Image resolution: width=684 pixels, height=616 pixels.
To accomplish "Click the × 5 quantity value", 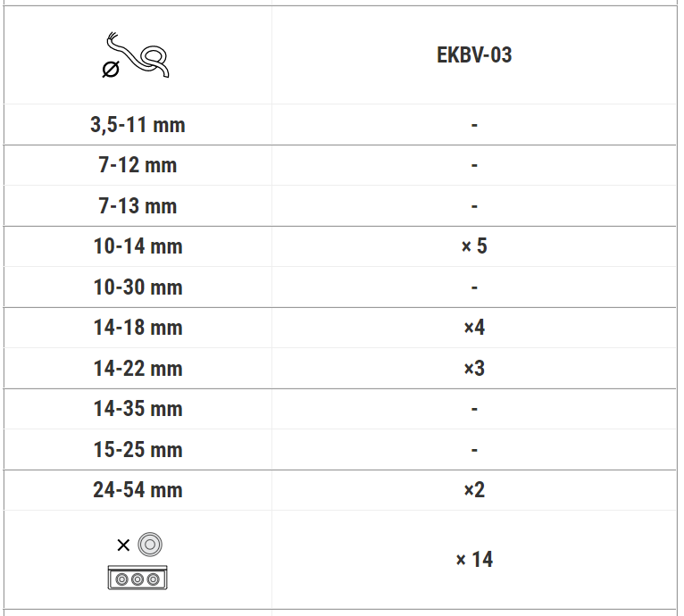I will [x=474, y=246].
